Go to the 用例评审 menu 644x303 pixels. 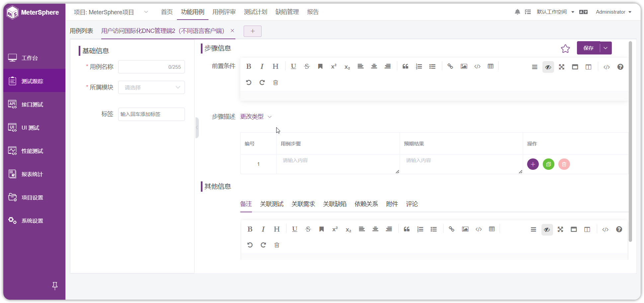[x=224, y=12]
